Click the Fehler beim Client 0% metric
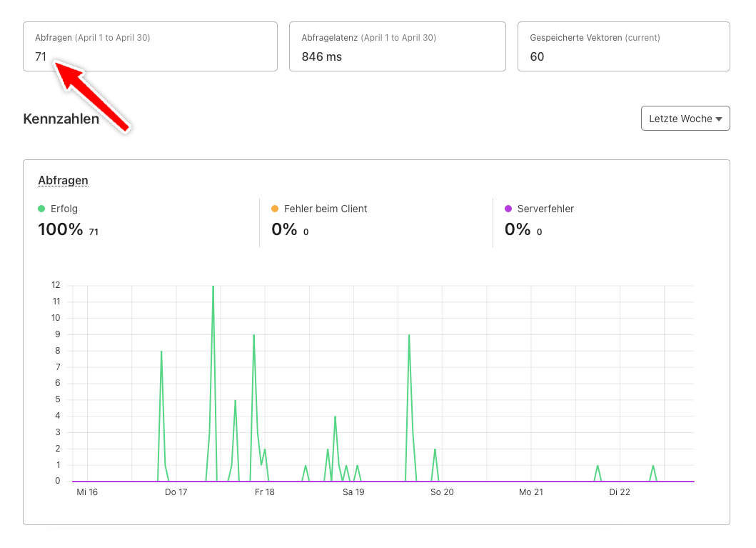756x548 pixels. click(x=284, y=229)
